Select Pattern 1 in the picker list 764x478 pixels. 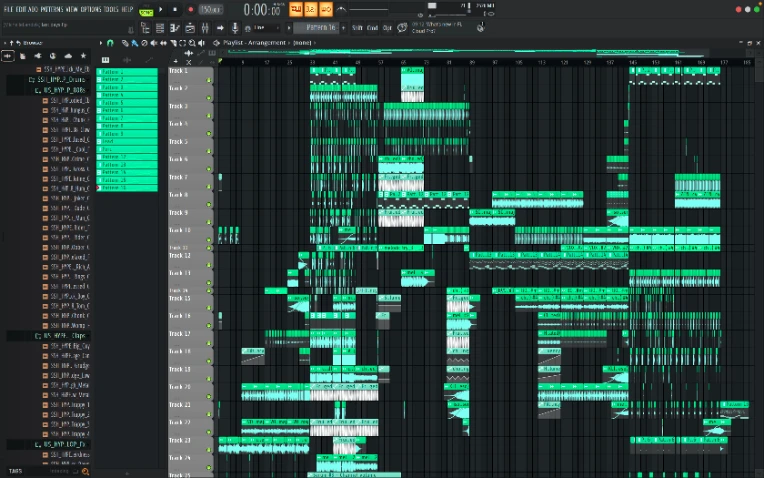pyautogui.click(x=126, y=71)
